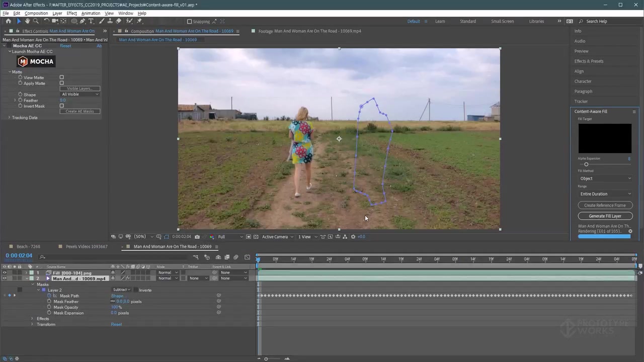Pick the Clone Stamp tool
Screen dimensions: 644x362
coord(110,21)
